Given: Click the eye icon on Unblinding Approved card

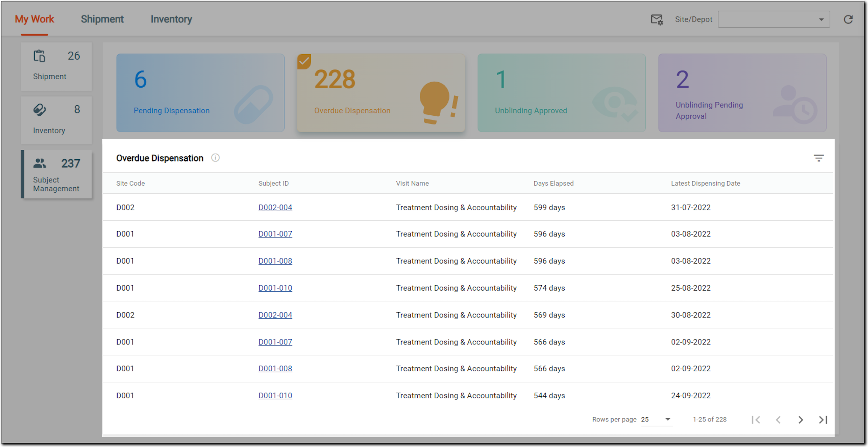Looking at the screenshot, I should (615, 105).
